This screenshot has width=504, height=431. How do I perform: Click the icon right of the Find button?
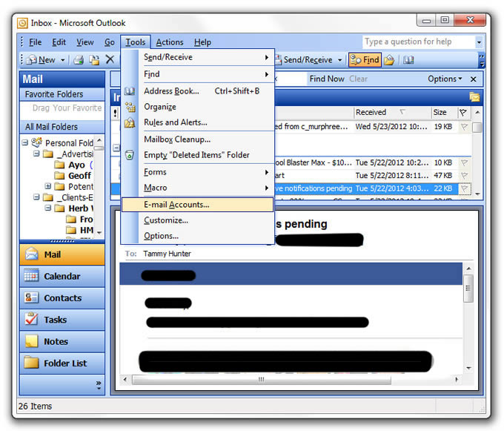389,60
